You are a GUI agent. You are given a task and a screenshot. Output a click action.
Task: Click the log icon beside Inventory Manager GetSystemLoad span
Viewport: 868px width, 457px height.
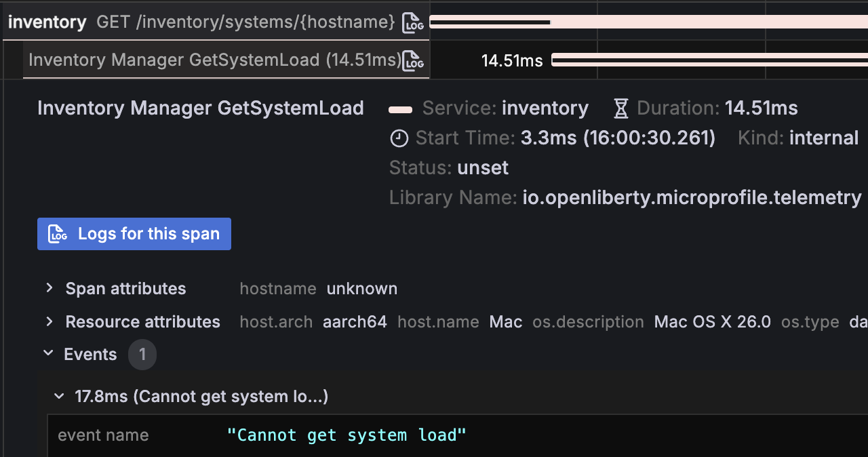(x=415, y=60)
